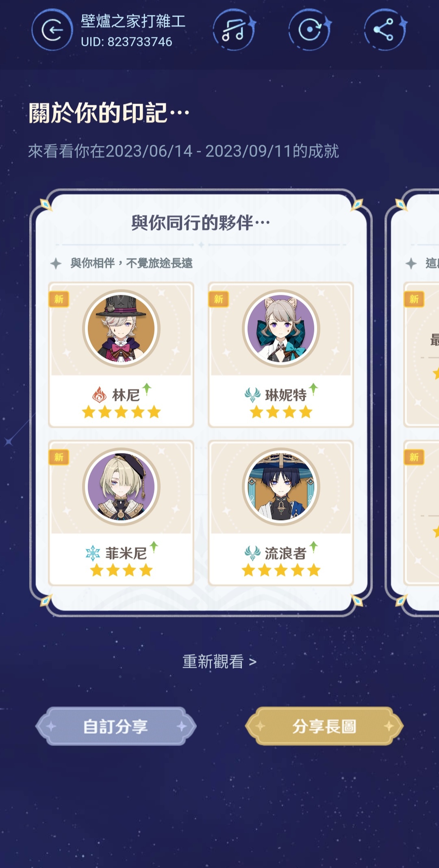This screenshot has width=439, height=868.
Task: Click the Pyro element icon beside 林尼
Action: 99,395
